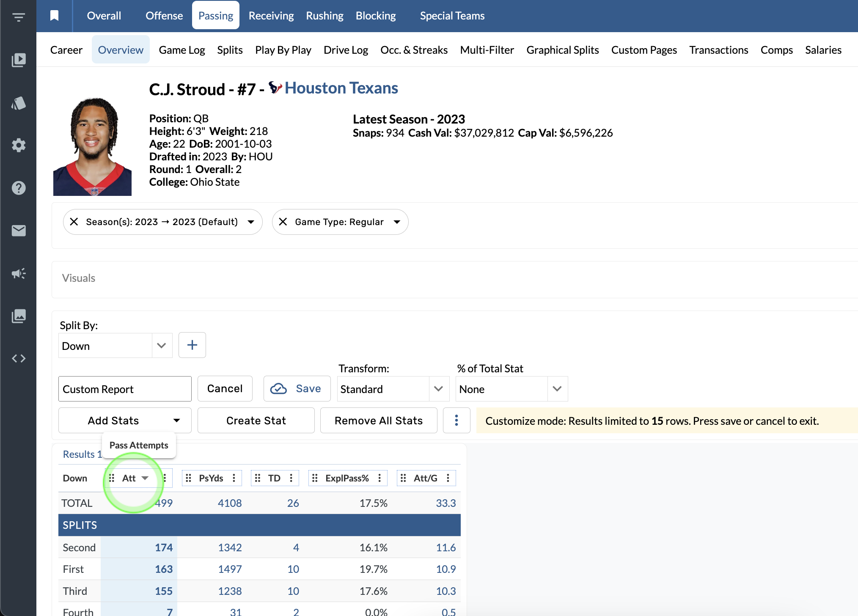Viewport: 858px width, 616px height.
Task: Open the Transform Standard dropdown
Action: click(x=438, y=389)
